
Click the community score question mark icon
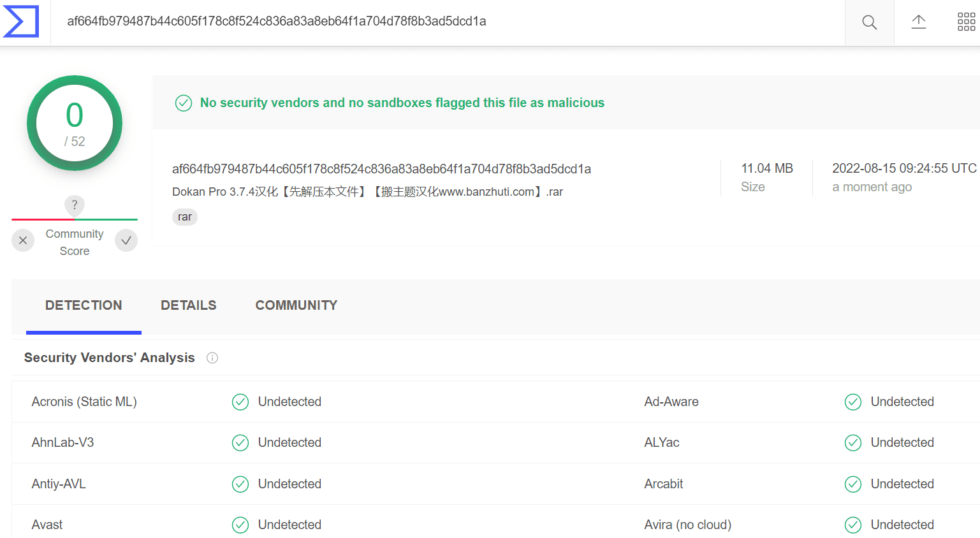tap(75, 205)
